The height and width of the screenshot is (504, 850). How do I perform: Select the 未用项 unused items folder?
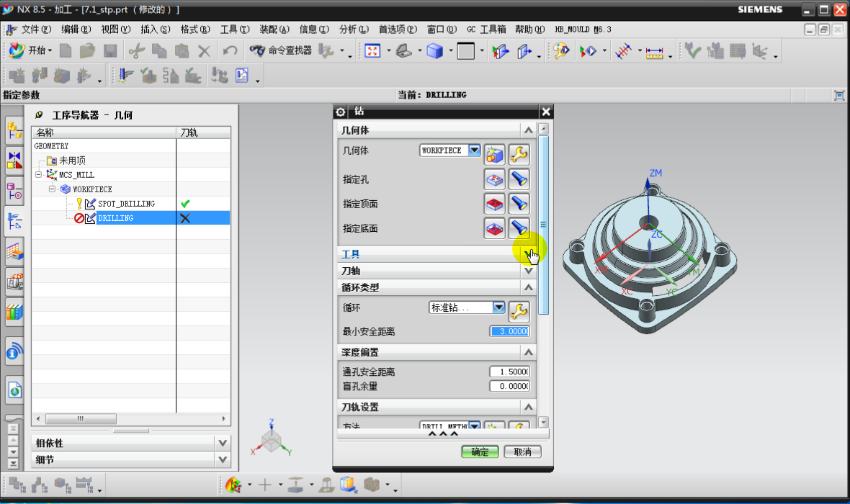click(x=72, y=161)
